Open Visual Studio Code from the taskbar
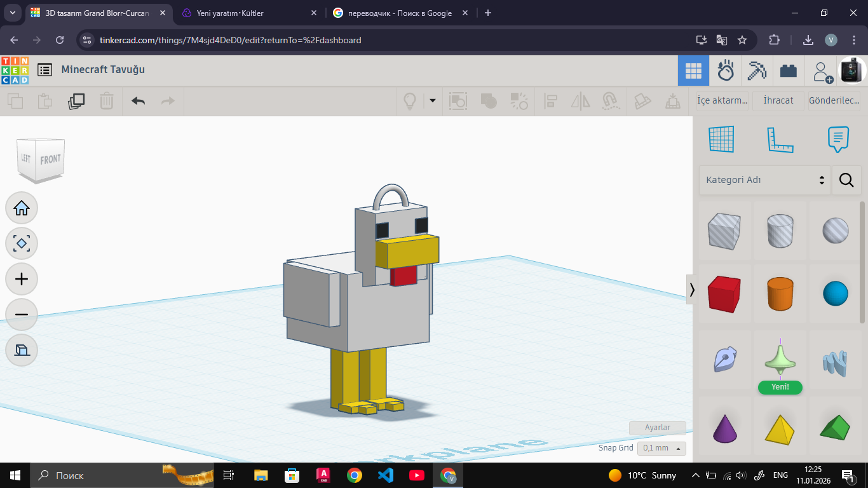 pos(385,475)
